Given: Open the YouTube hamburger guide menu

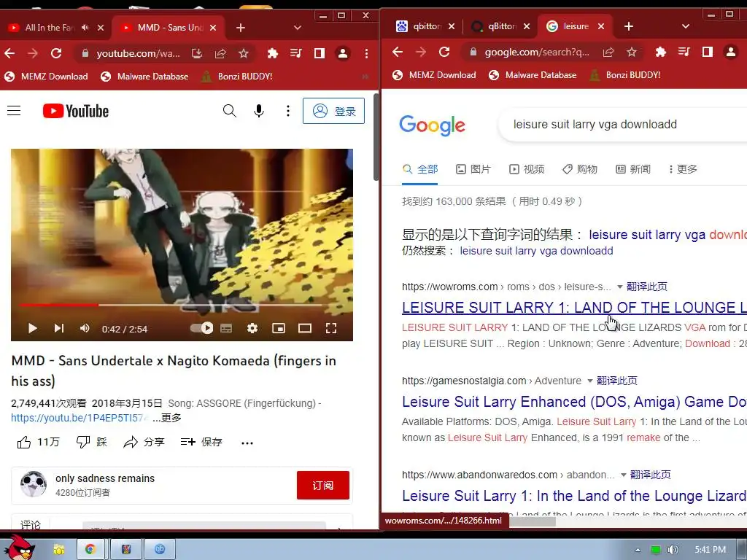Looking at the screenshot, I should coord(14,111).
